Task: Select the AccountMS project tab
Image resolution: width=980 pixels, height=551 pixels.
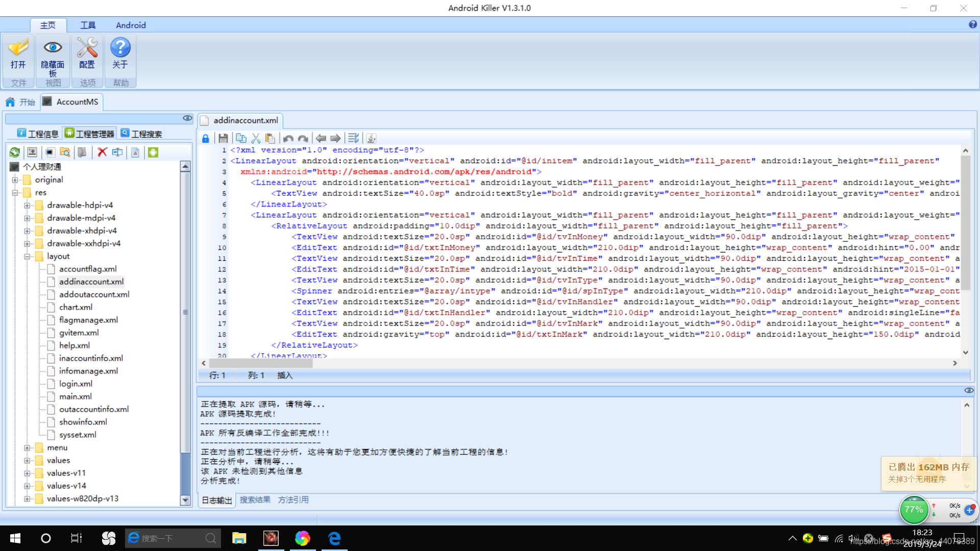Action: [71, 102]
